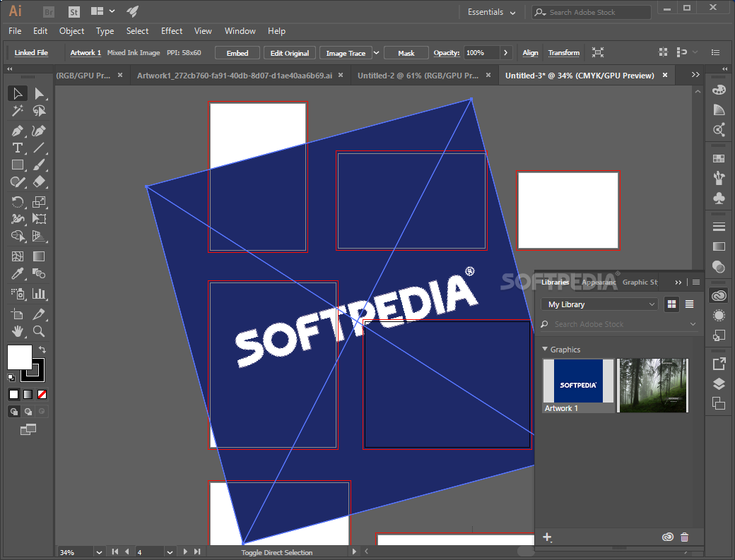Open Image Trace presets dropdown arrow

376,53
